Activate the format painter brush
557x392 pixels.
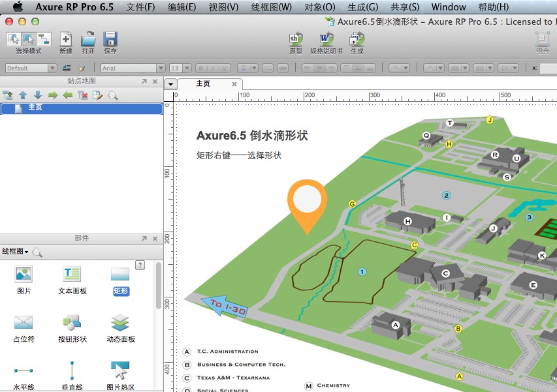[x=82, y=68]
